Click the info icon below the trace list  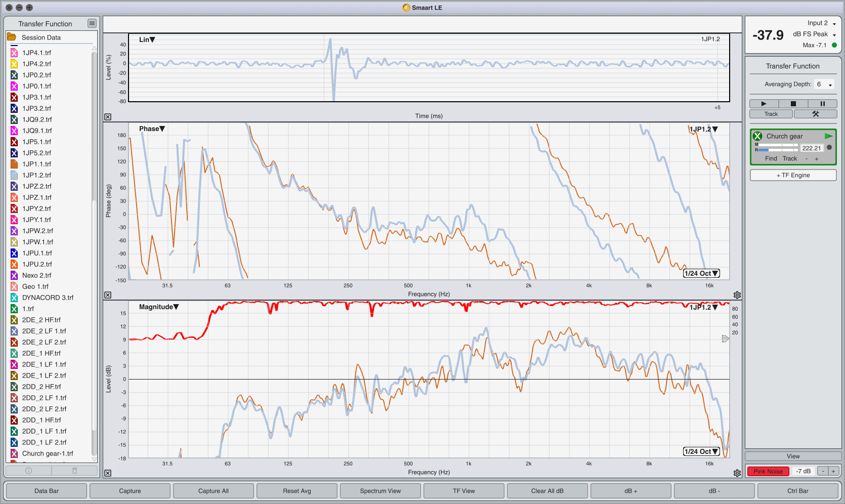[28, 471]
